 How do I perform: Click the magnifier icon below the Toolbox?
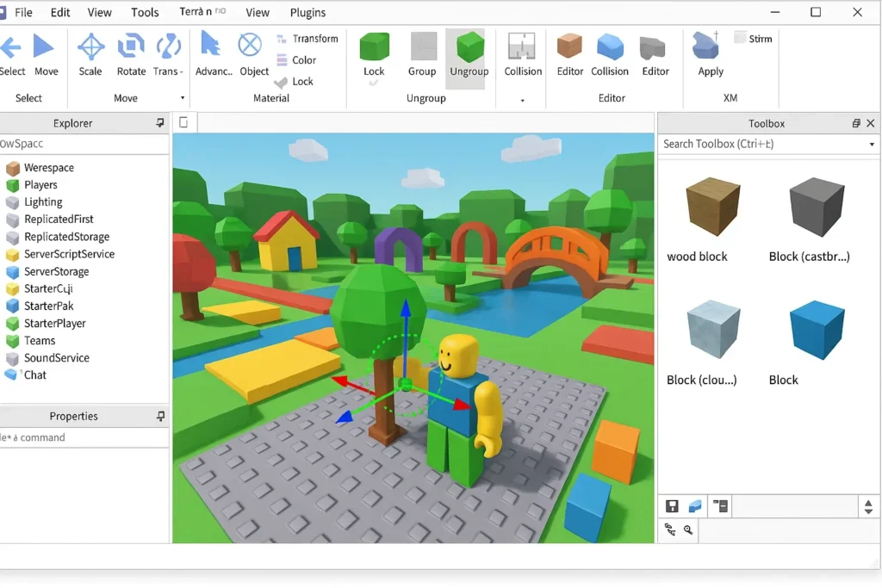[688, 530]
